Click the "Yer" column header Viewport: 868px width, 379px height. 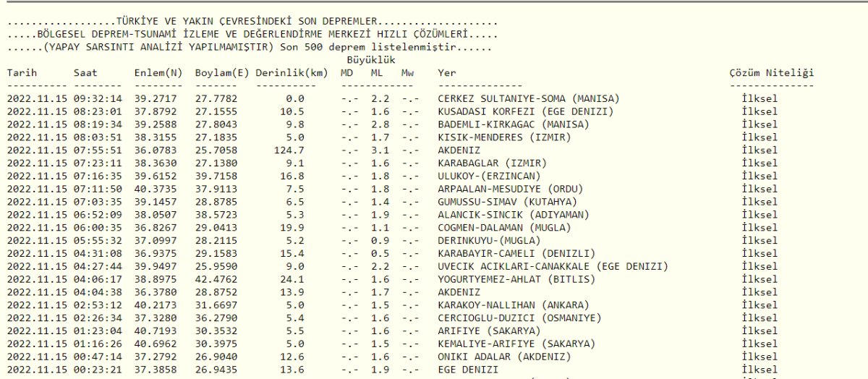pos(447,73)
